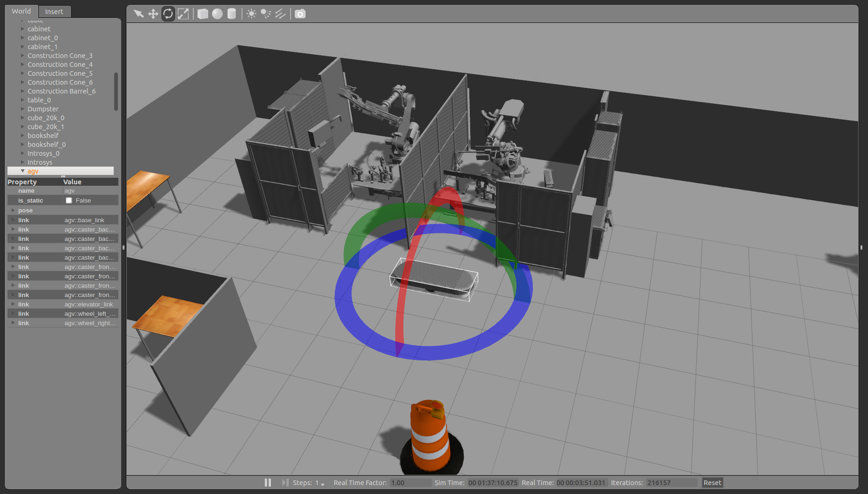Screen dimensions: 868x494
Task: Activate the Scale mode tool
Action: tap(183, 14)
